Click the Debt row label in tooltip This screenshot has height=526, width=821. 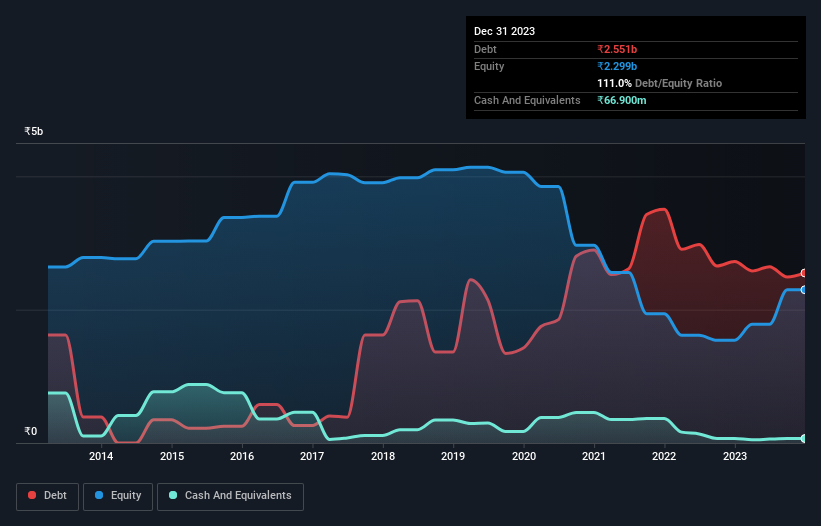coord(485,49)
